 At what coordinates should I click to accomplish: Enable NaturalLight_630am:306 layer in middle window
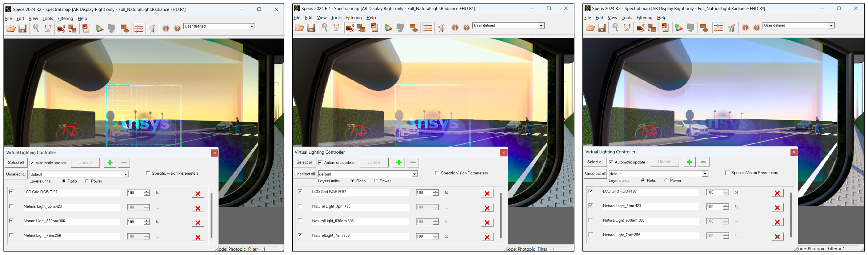(x=300, y=220)
